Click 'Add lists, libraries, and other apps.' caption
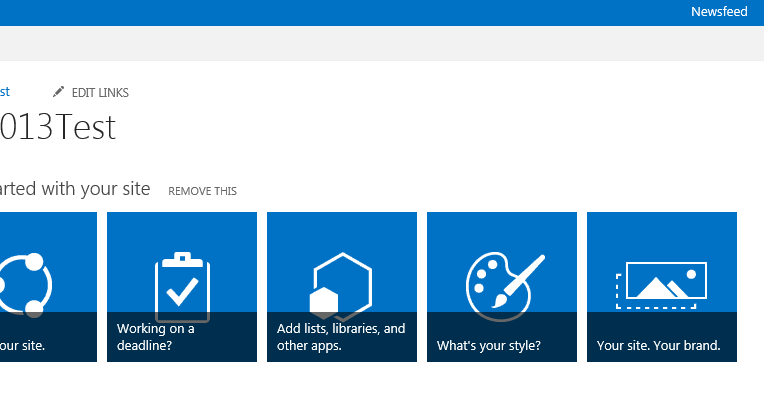The width and height of the screenshot is (764, 401). (341, 337)
